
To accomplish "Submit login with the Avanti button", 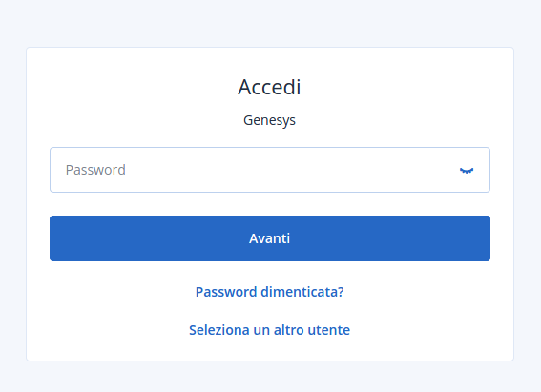I will (x=270, y=238).
